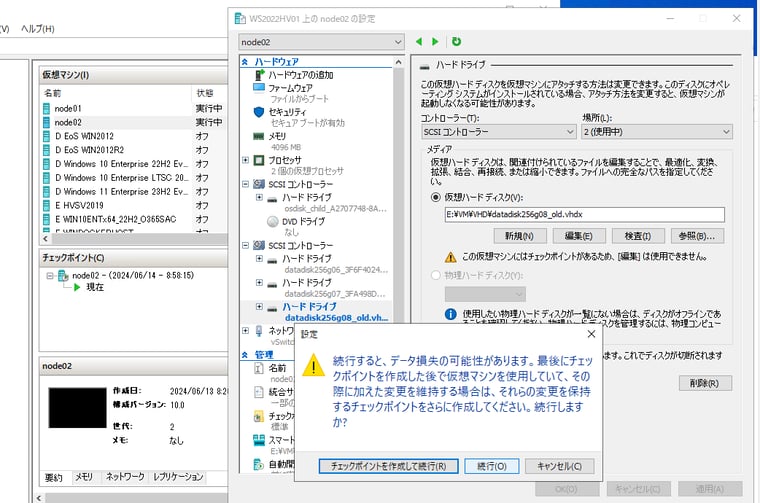Close the 設定 confirmation dialog

click(x=591, y=334)
